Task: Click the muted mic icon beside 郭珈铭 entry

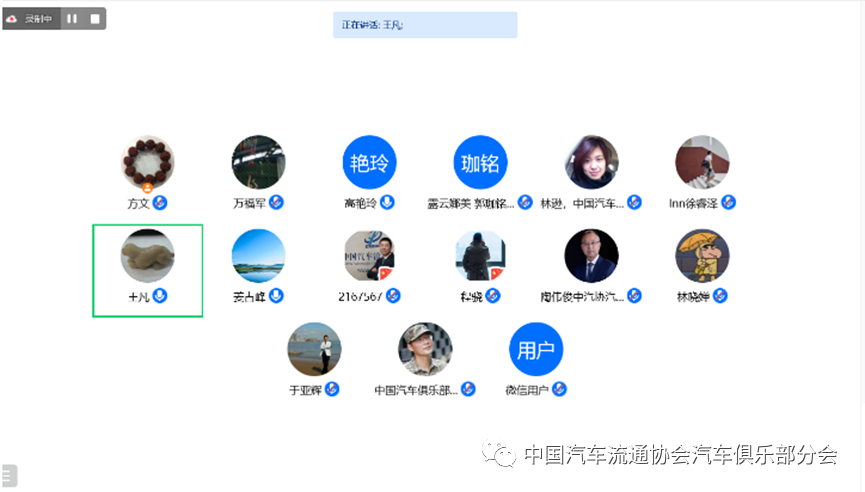Action: pos(525,202)
